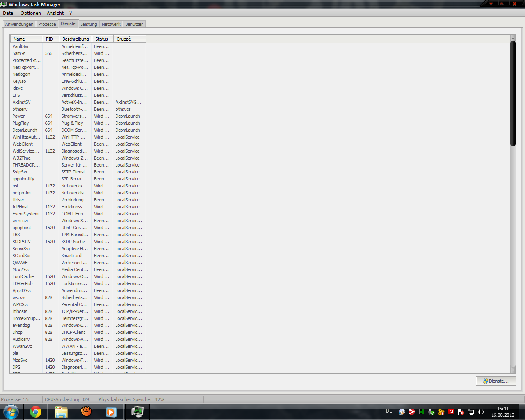Sort by the Name column header
Image resolution: width=525 pixels, height=420 pixels.
point(27,39)
